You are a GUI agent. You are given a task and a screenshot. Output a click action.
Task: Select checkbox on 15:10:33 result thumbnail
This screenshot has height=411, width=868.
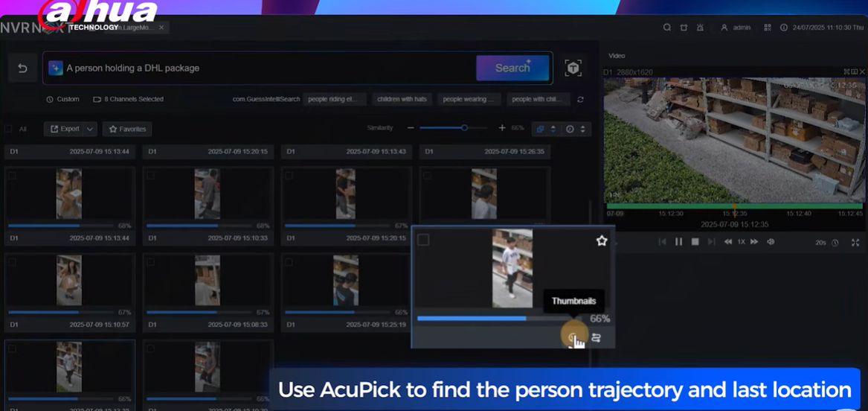click(x=150, y=176)
